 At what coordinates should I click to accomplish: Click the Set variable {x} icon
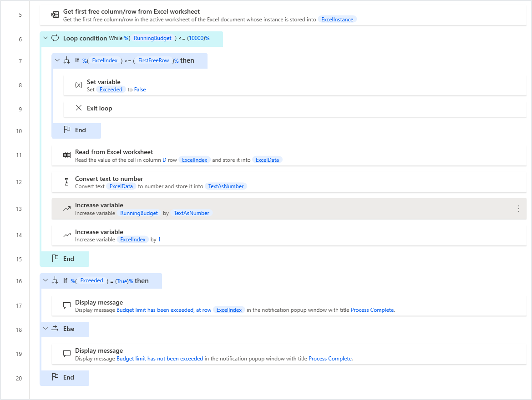(x=78, y=85)
